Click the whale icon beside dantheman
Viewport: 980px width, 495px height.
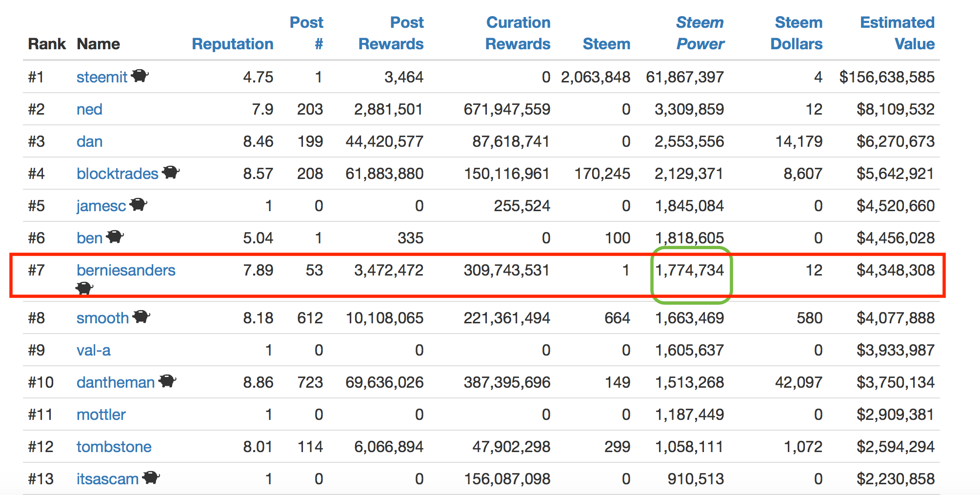click(x=167, y=381)
